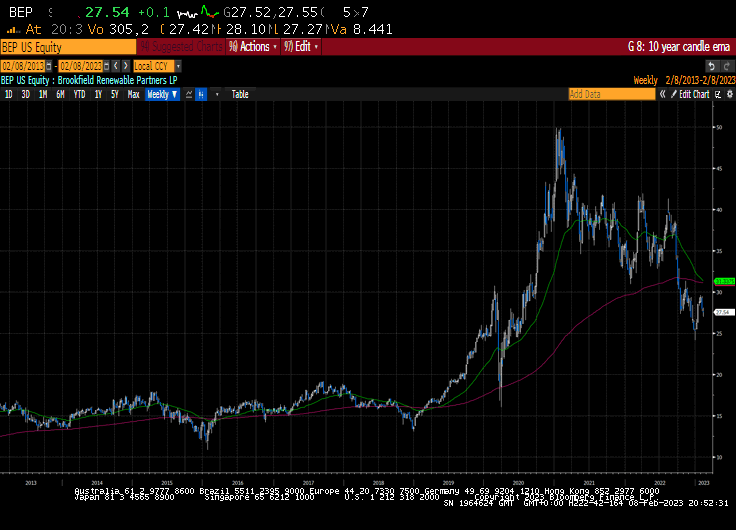Select the 1M range tab

pos(43,94)
